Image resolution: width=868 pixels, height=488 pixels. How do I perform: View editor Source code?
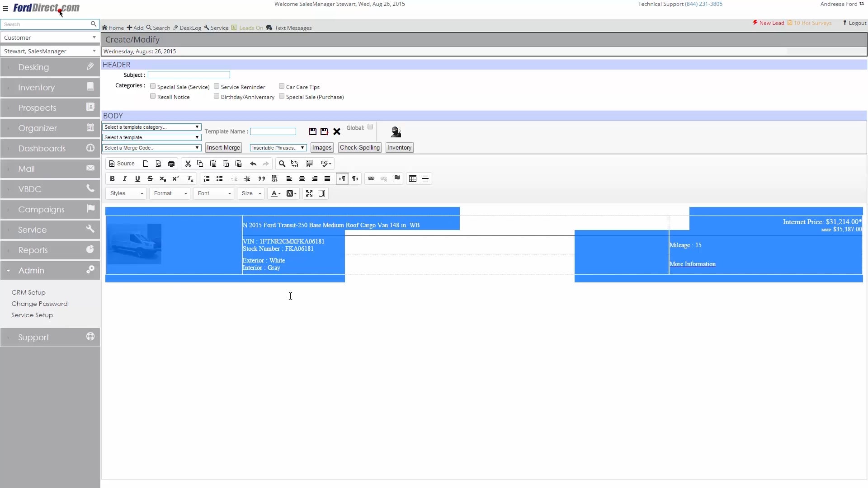[x=122, y=164]
